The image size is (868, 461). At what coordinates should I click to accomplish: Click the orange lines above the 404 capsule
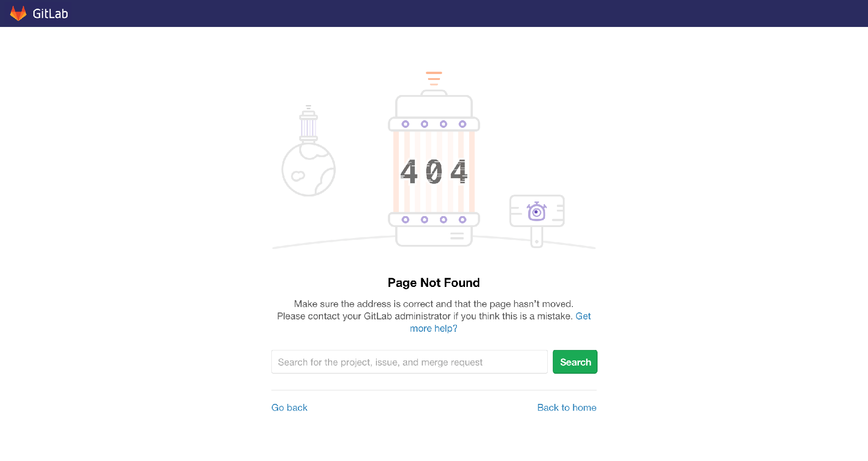(434, 78)
